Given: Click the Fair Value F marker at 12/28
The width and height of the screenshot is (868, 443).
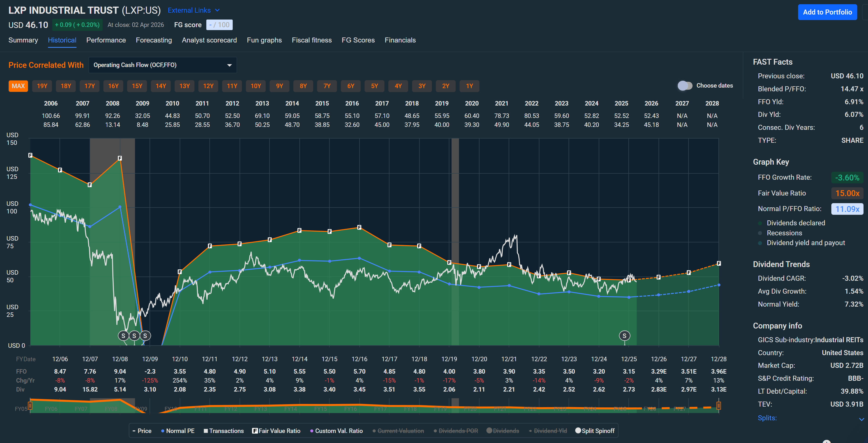Looking at the screenshot, I should (719, 263).
